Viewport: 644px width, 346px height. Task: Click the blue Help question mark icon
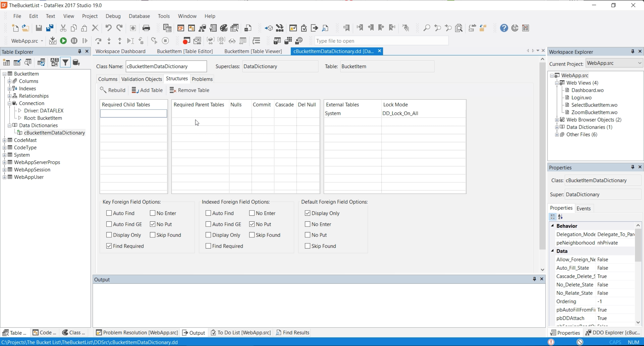pyautogui.click(x=504, y=28)
